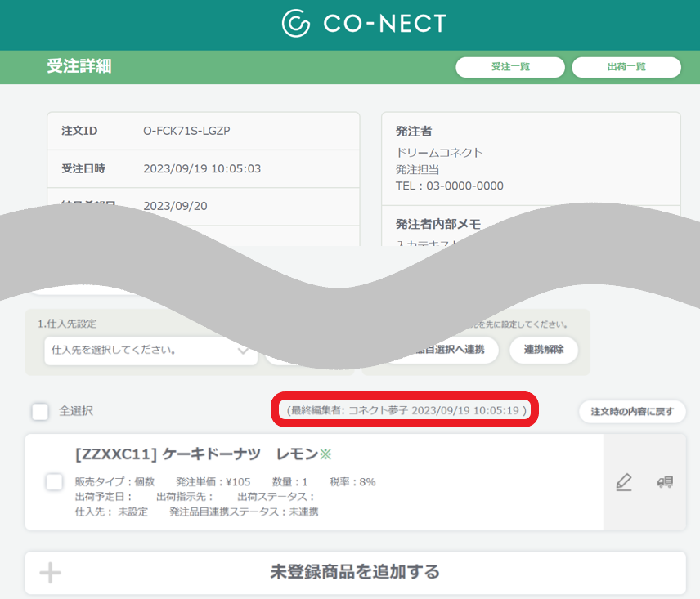Expand supplier dropdown via chevron arrow
Image resolution: width=700 pixels, height=599 pixels.
[244, 351]
